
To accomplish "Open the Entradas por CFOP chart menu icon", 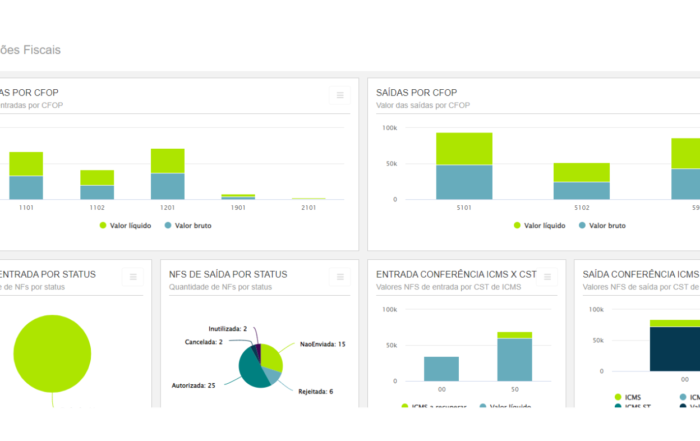I will tap(340, 95).
